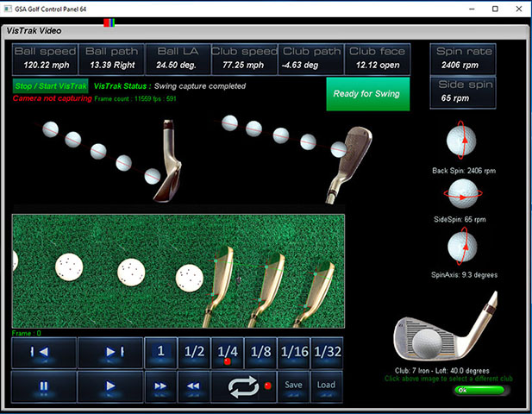Save the swing video

pos(293,386)
